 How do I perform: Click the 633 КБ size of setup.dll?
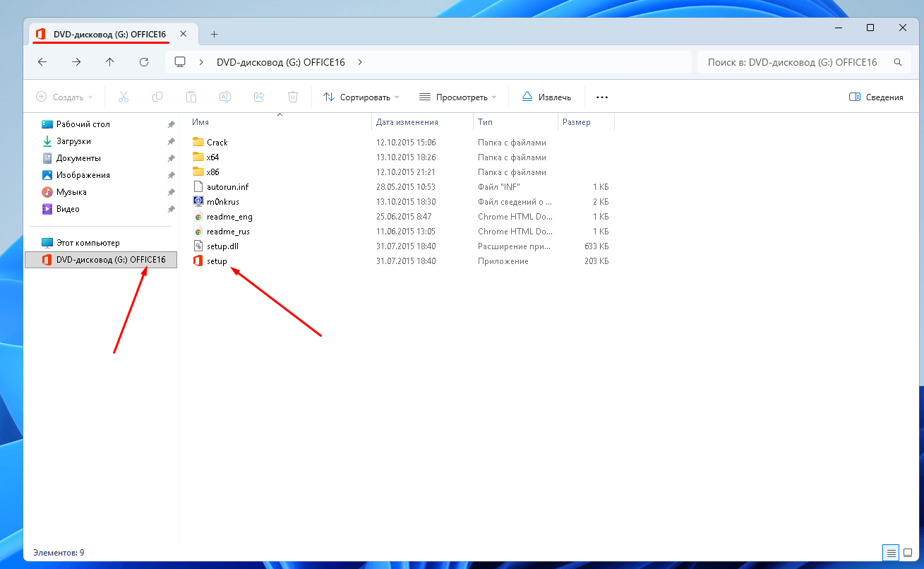[595, 246]
